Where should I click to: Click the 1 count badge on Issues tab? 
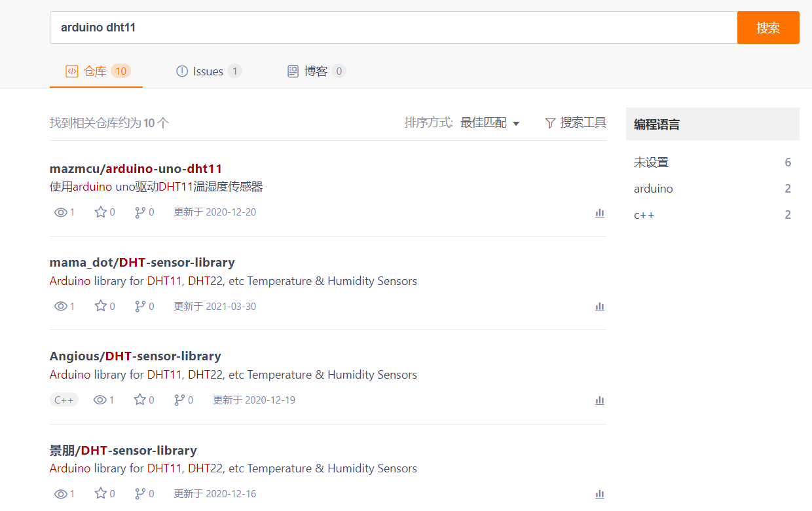pos(235,71)
